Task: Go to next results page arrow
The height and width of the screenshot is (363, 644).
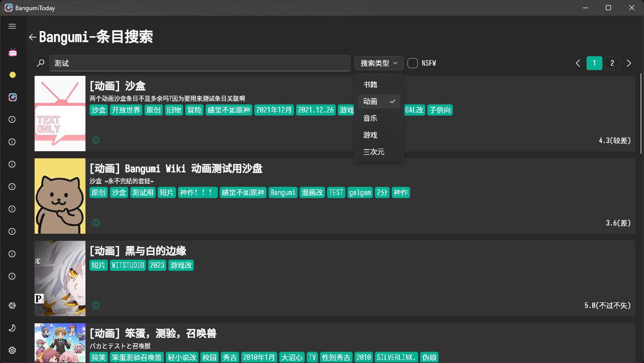Action: (629, 63)
